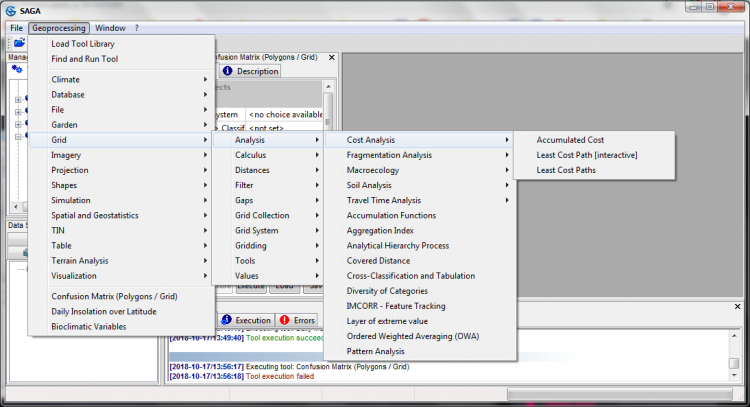Image resolution: width=750 pixels, height=407 pixels.
Task: Launch the Diversity of Categories tool
Action: pos(420,291)
